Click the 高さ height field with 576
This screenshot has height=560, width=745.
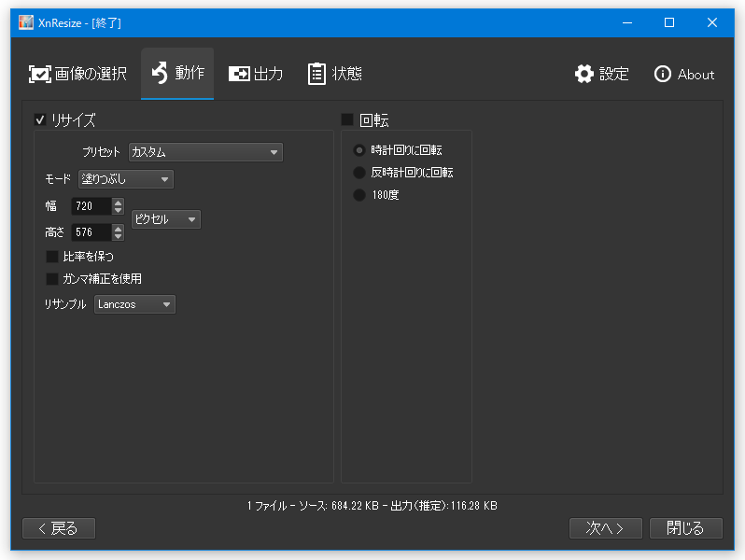(x=91, y=232)
